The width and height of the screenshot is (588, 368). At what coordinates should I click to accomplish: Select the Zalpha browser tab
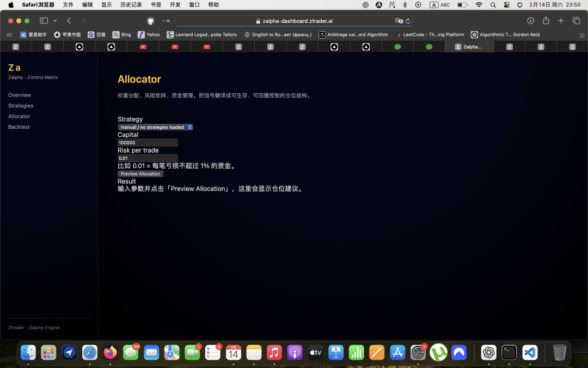point(469,47)
